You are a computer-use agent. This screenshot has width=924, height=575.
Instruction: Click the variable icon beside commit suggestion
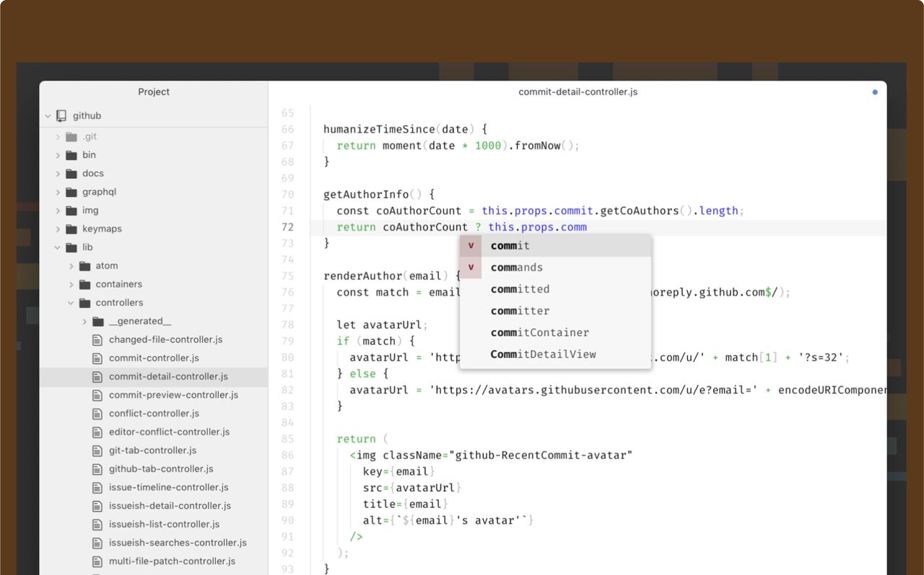click(x=471, y=246)
